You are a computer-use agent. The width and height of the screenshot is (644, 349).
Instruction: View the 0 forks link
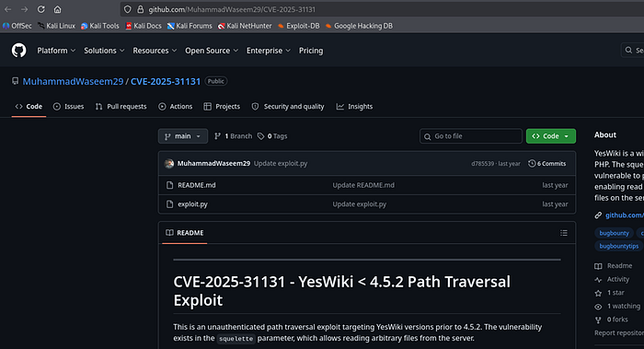point(611,320)
